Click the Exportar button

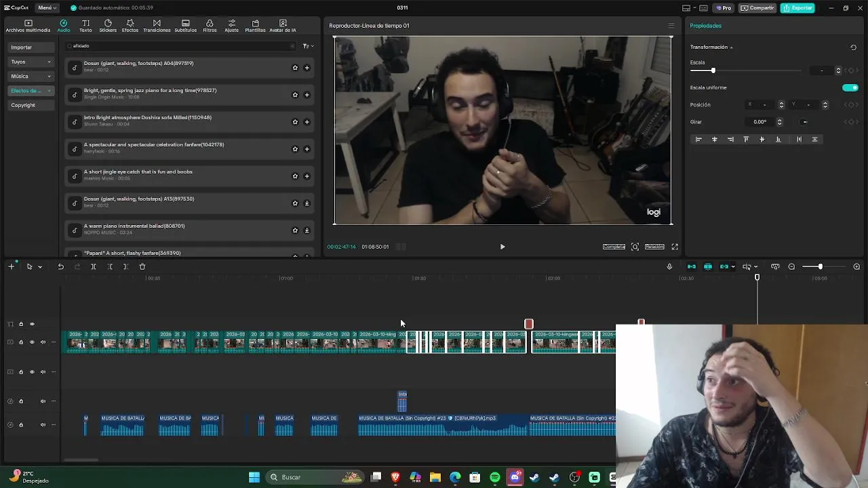pyautogui.click(x=797, y=8)
